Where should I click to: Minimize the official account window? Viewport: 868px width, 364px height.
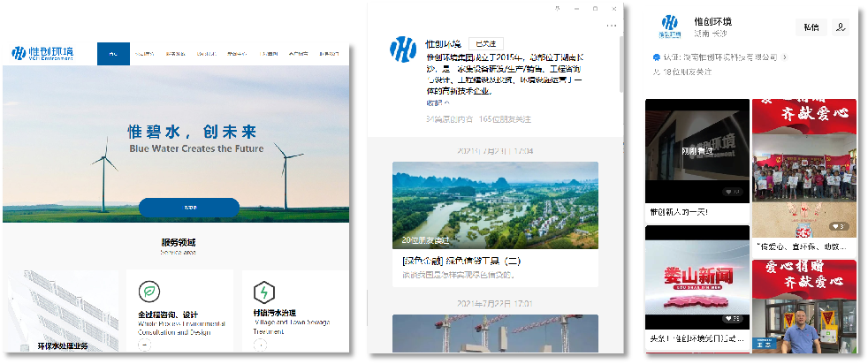(576, 8)
